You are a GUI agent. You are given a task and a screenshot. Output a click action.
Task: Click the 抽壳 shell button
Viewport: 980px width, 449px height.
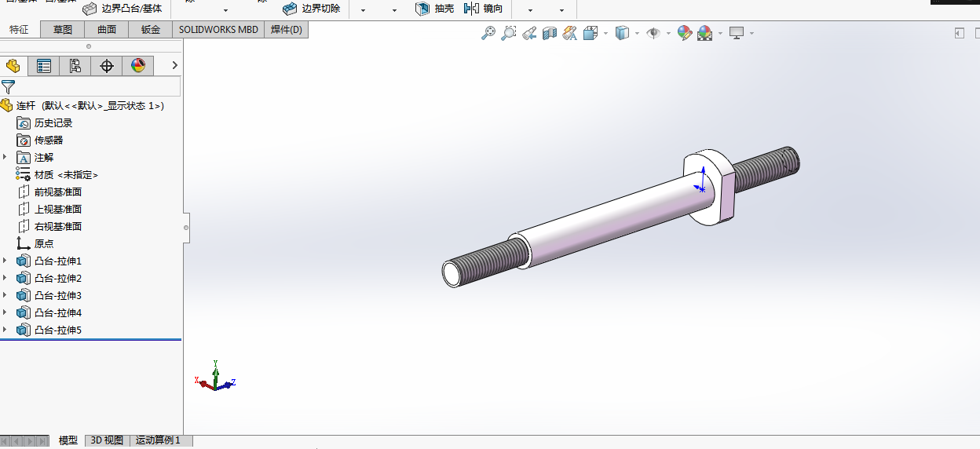434,9
